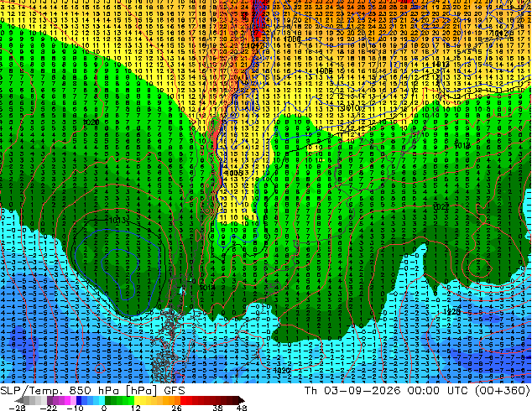Select the pure red swatch after 26
This screenshot has height=411, width=532.
183,400
